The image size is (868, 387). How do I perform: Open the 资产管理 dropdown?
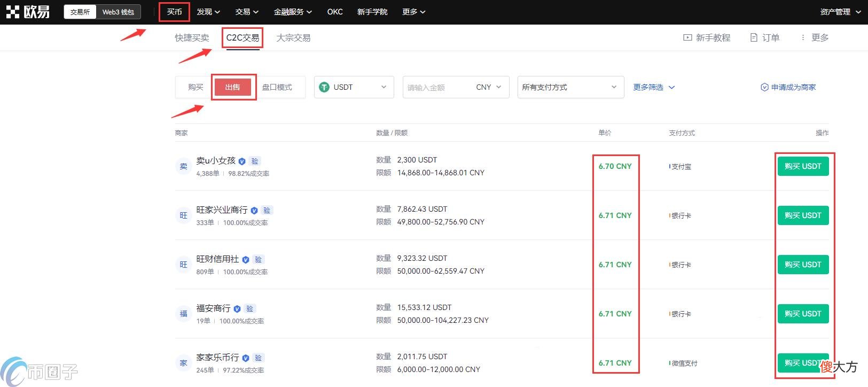pyautogui.click(x=840, y=12)
